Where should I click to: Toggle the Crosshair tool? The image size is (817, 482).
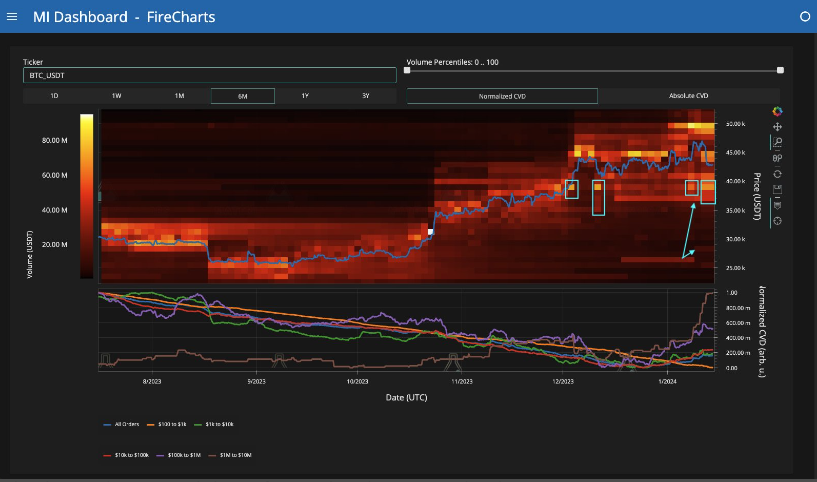point(777,220)
